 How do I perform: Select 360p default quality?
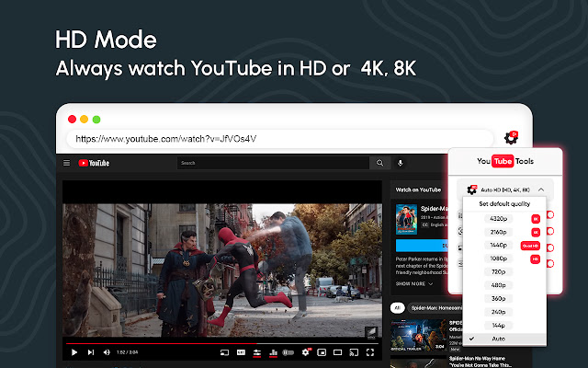[498, 298]
